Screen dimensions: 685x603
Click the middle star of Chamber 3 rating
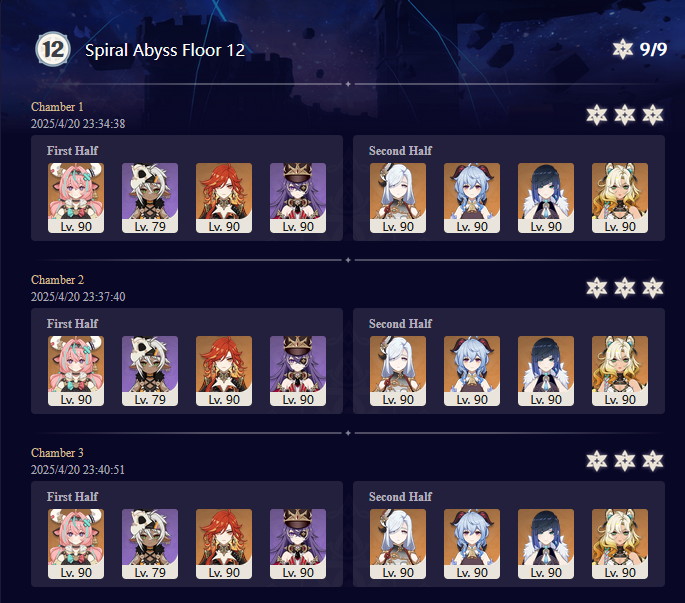(x=625, y=461)
